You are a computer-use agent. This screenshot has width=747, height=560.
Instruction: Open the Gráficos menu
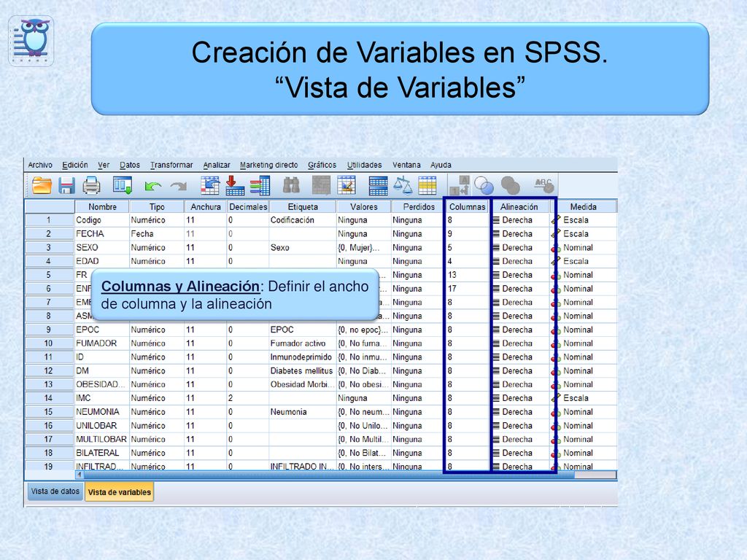(x=322, y=165)
